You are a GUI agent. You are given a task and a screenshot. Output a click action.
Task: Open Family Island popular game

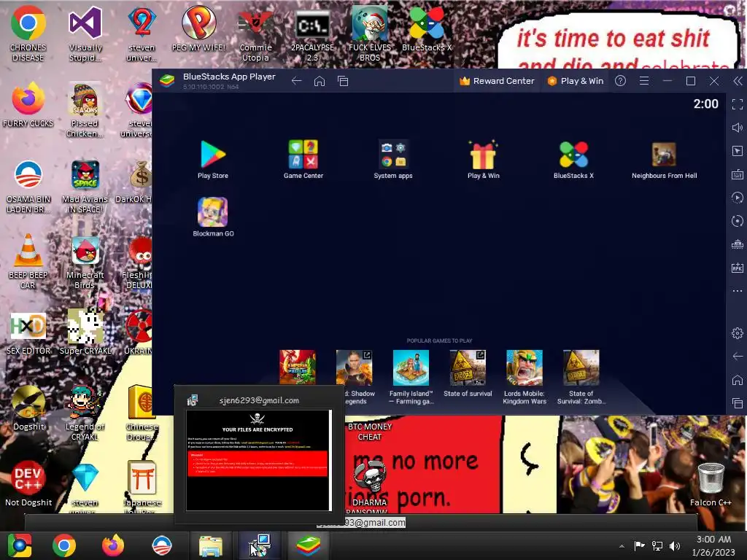(x=411, y=377)
